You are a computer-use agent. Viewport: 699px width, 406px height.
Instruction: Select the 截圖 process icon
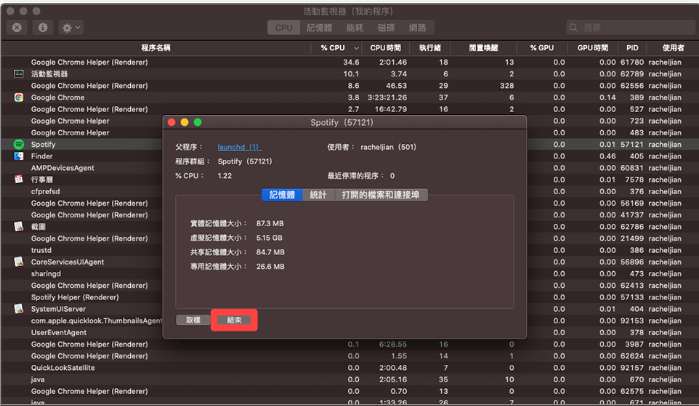tap(19, 226)
